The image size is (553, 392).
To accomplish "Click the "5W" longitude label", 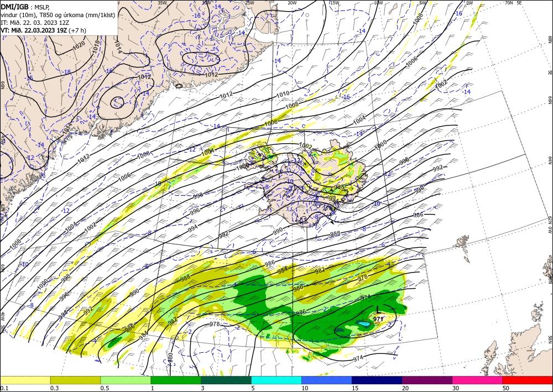I will pyautogui.click(x=423, y=3).
